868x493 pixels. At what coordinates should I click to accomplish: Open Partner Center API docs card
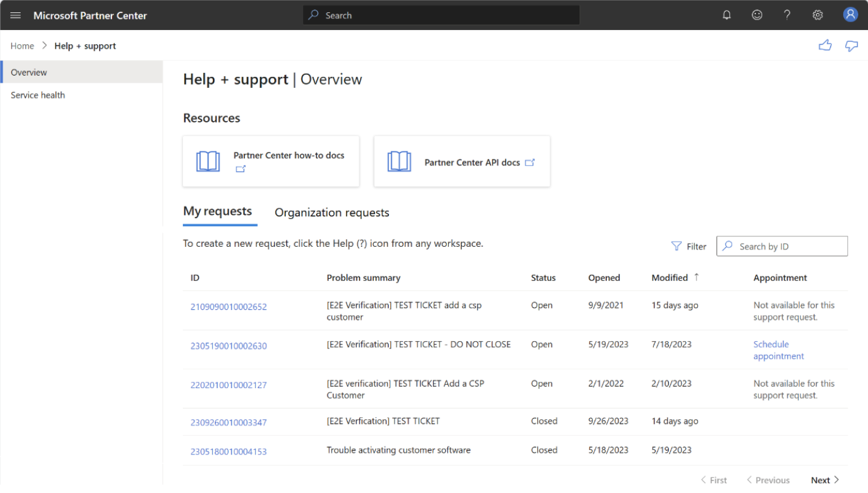(x=462, y=162)
